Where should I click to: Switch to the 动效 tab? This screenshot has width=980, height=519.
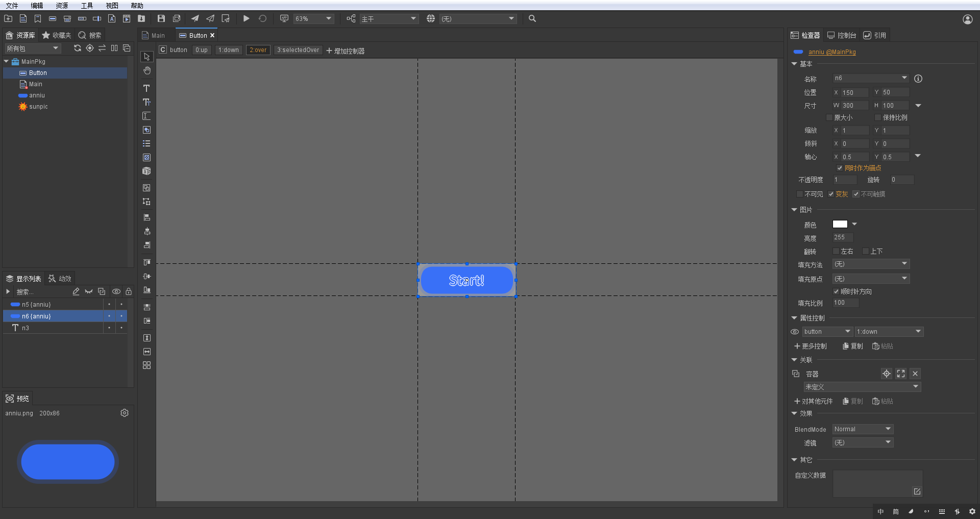click(x=60, y=279)
